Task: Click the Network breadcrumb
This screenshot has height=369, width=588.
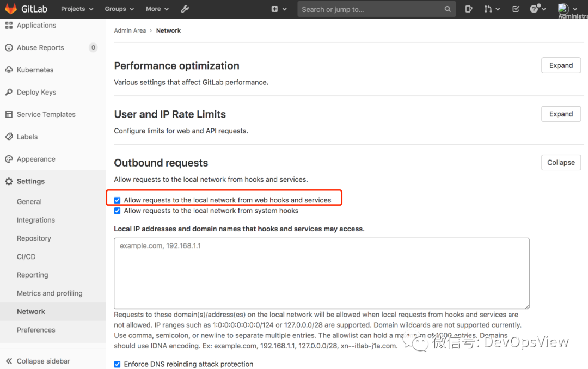Action: coord(168,30)
